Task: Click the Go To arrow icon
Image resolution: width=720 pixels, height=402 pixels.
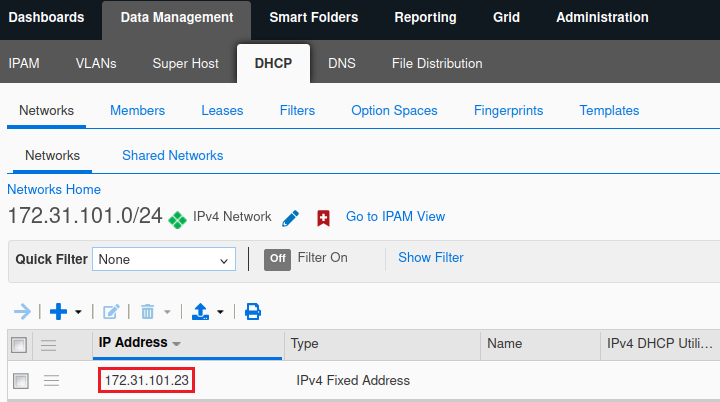Action: [22, 312]
